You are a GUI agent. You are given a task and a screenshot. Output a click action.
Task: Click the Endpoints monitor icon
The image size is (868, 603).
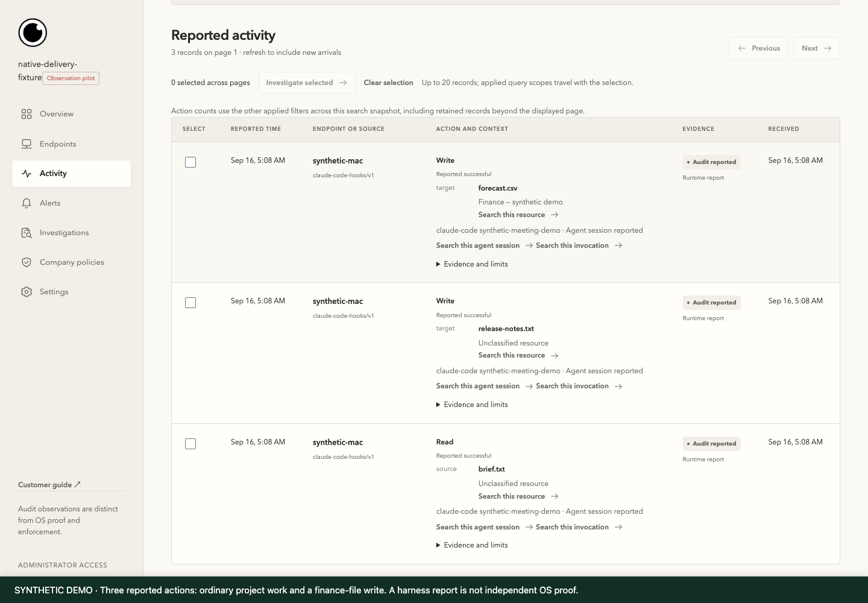27,144
